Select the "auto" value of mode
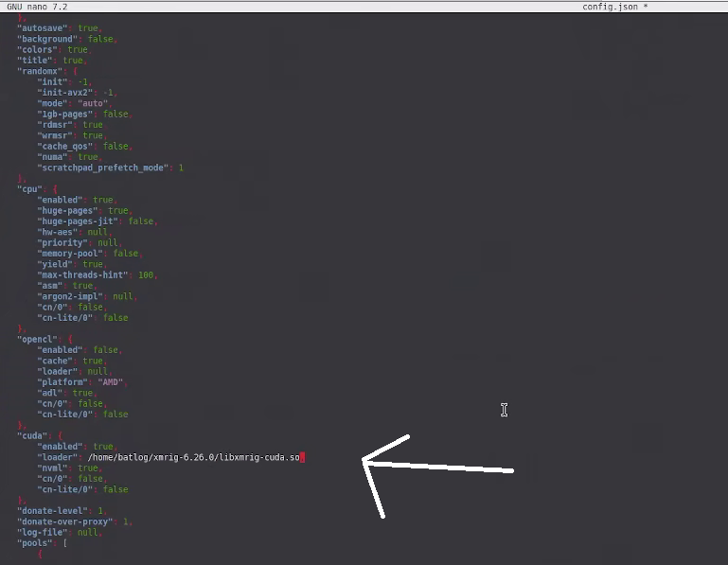Screen dimensions: 728x565 [93, 103]
